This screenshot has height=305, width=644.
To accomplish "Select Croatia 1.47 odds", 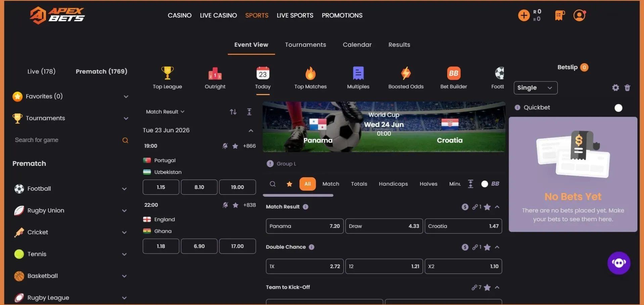I will click(463, 226).
